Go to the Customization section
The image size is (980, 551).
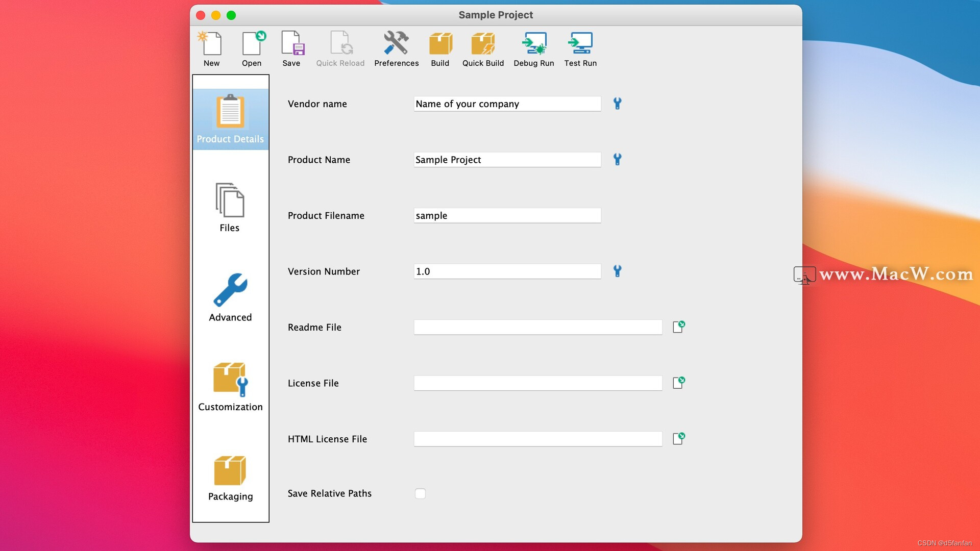[230, 387]
